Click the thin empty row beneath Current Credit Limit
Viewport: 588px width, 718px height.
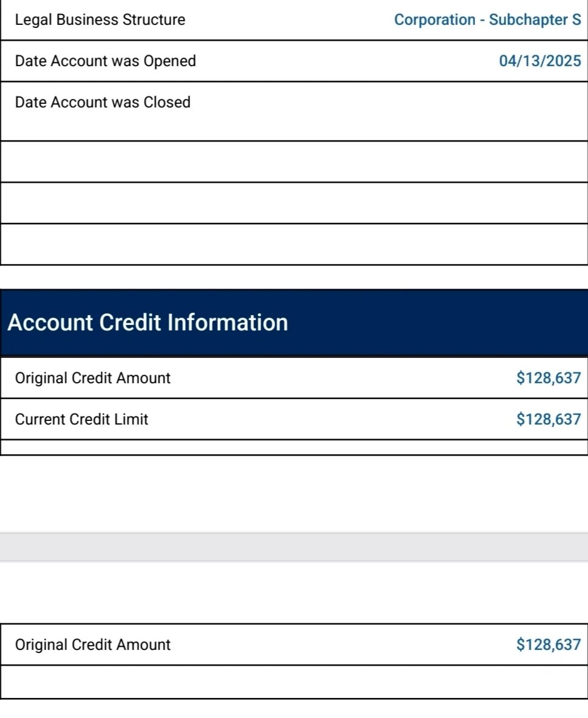294,447
